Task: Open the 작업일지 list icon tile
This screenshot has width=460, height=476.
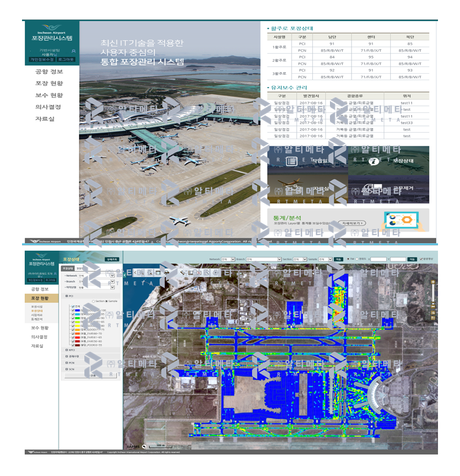Action: click(292, 161)
